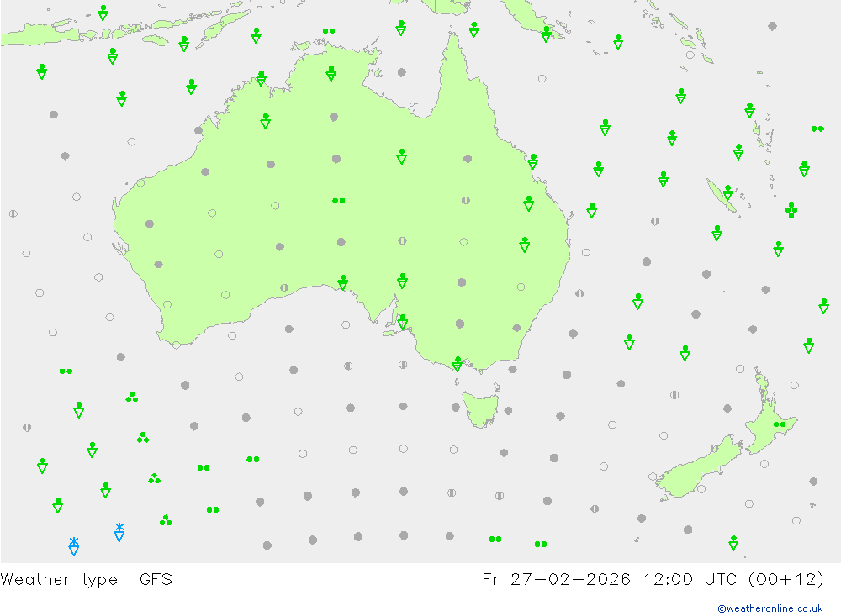Click the shower symbol on Papua New Guinea
The image size is (841, 616).
(546, 34)
